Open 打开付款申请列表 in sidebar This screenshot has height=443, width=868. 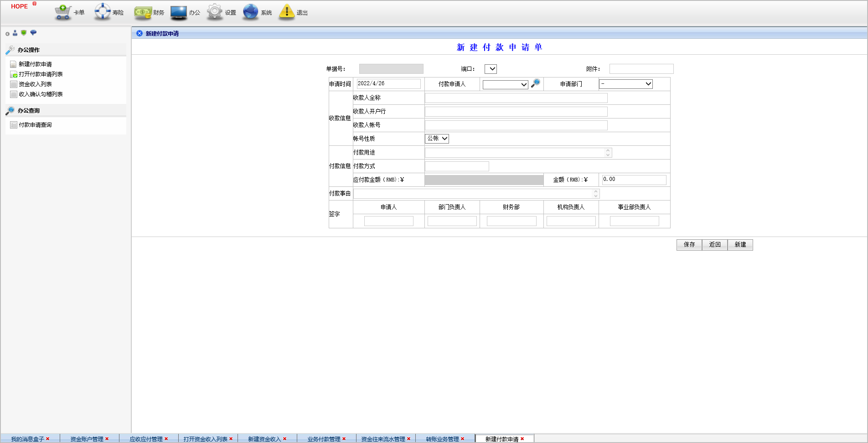(41, 74)
